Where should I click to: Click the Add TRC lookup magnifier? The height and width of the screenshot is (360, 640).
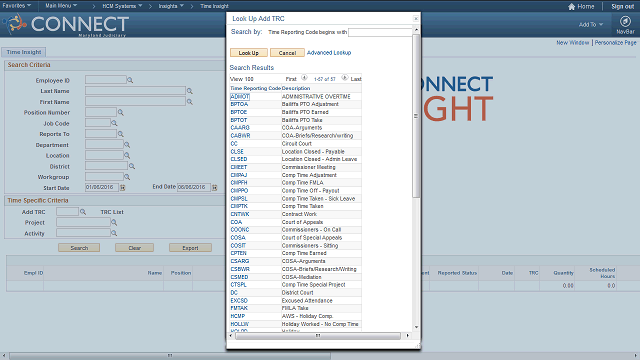click(x=83, y=211)
